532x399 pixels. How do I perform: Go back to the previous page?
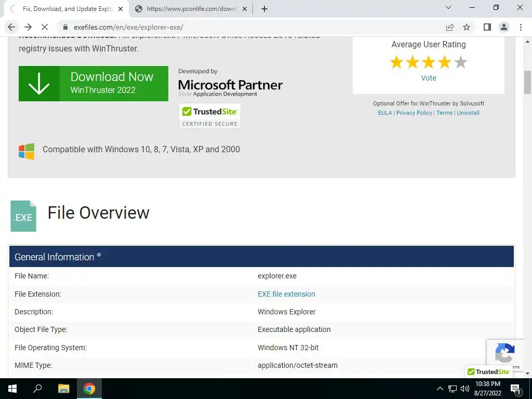coord(11,27)
